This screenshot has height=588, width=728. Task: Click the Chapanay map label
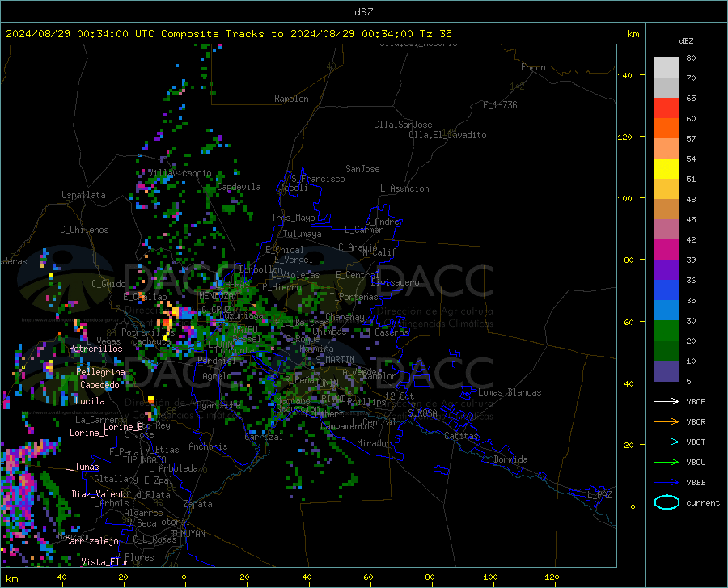[345, 317]
